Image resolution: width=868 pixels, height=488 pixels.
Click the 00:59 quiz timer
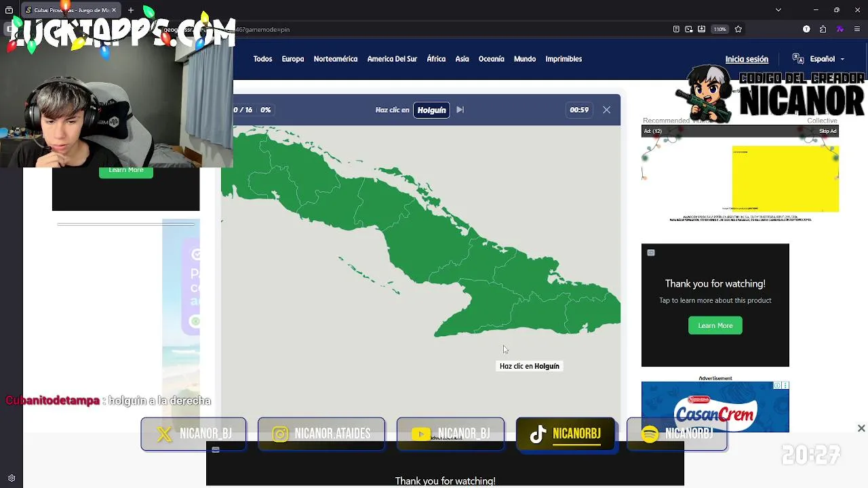(579, 110)
